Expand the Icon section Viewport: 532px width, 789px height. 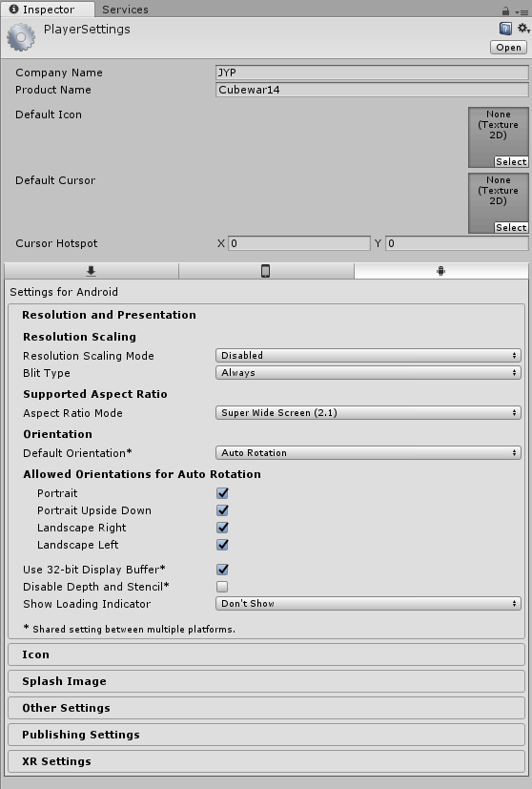(x=267, y=654)
